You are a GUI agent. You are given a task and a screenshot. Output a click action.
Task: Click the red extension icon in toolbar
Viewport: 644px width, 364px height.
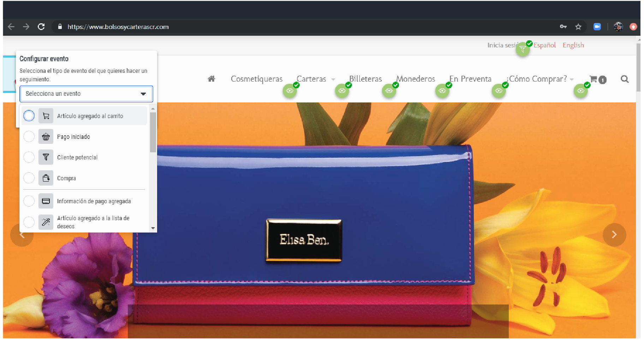point(633,27)
